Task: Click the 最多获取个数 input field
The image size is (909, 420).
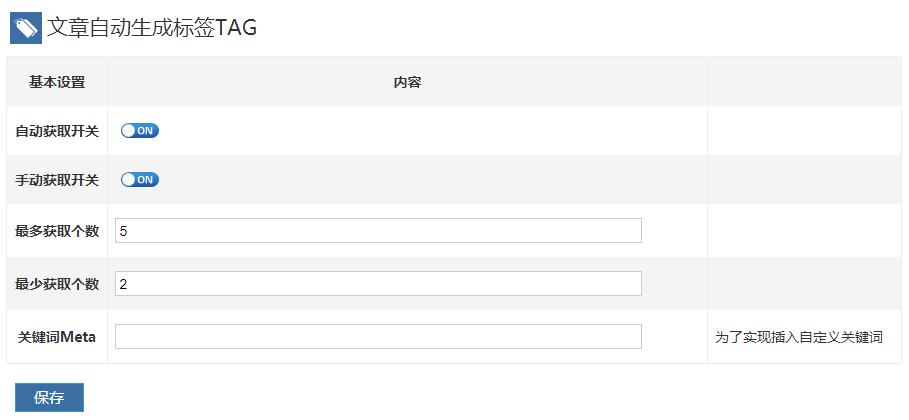Action: tap(378, 231)
